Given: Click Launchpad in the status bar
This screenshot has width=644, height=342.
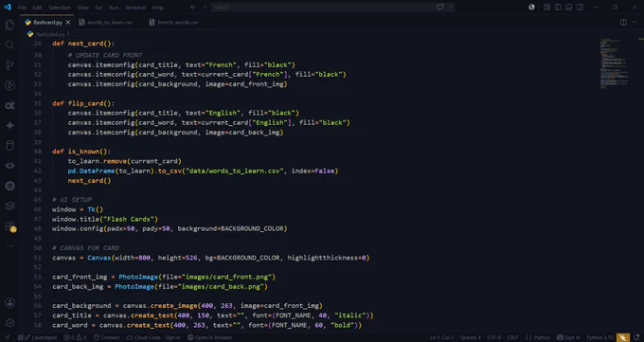Looking at the screenshot, I should pos(38,337).
